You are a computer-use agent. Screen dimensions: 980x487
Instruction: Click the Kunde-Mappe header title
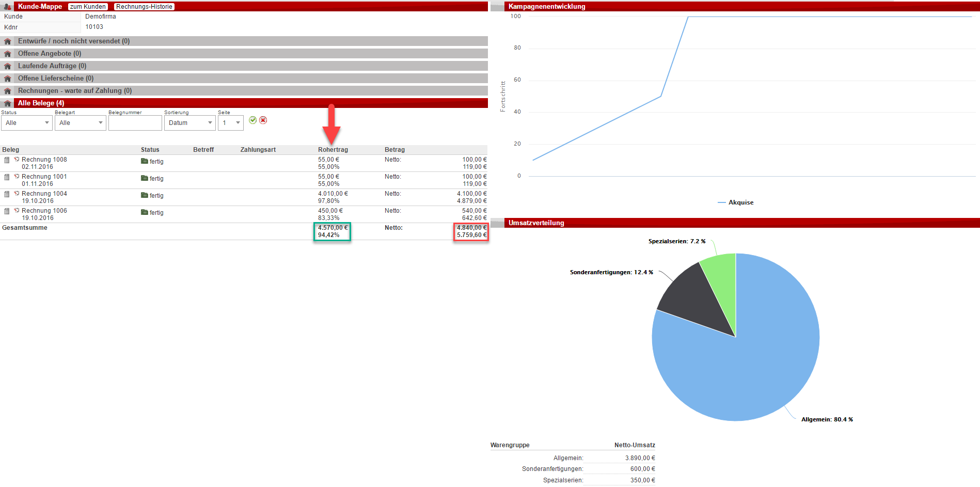[x=40, y=7]
